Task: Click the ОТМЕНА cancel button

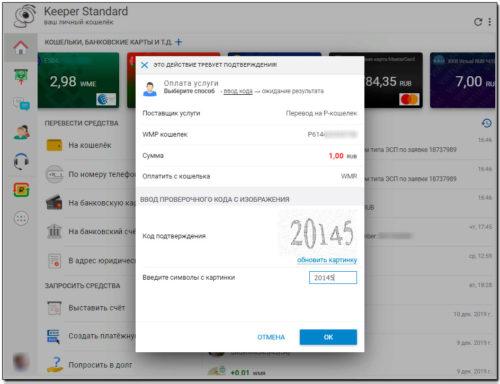Action: [x=271, y=337]
